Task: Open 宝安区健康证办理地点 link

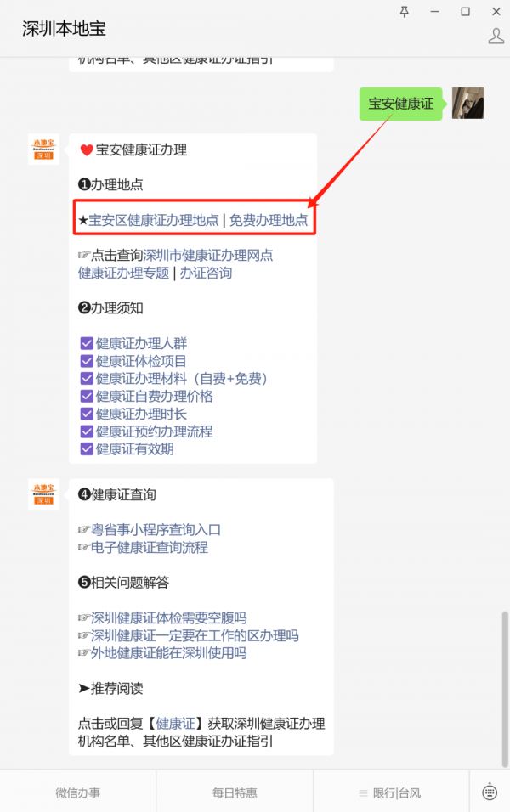Action: coord(153,220)
